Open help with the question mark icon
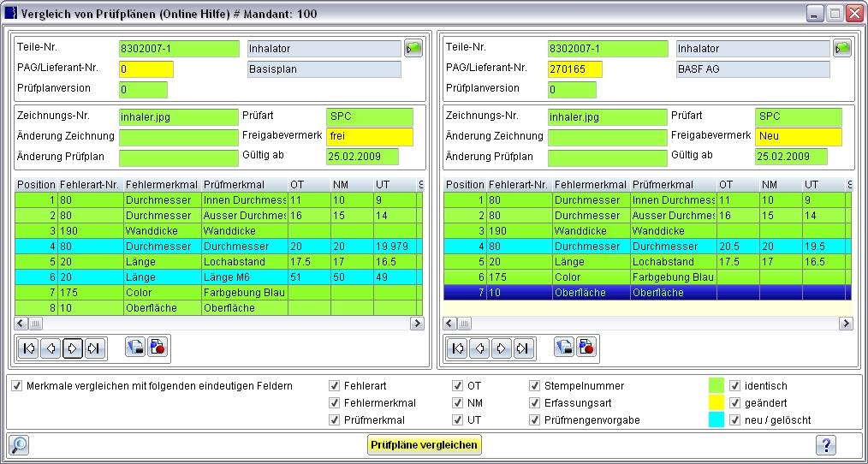The image size is (868, 464). pyautogui.click(x=825, y=444)
